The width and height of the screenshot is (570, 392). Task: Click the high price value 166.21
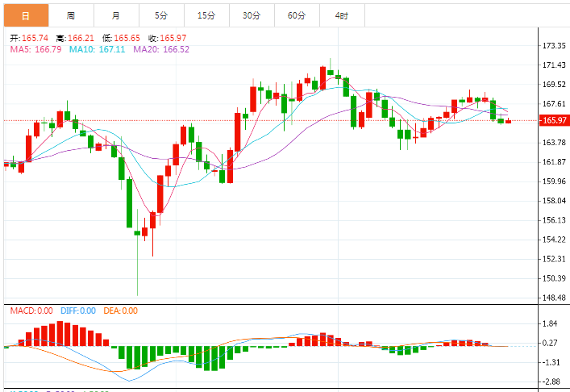pyautogui.click(x=81, y=38)
